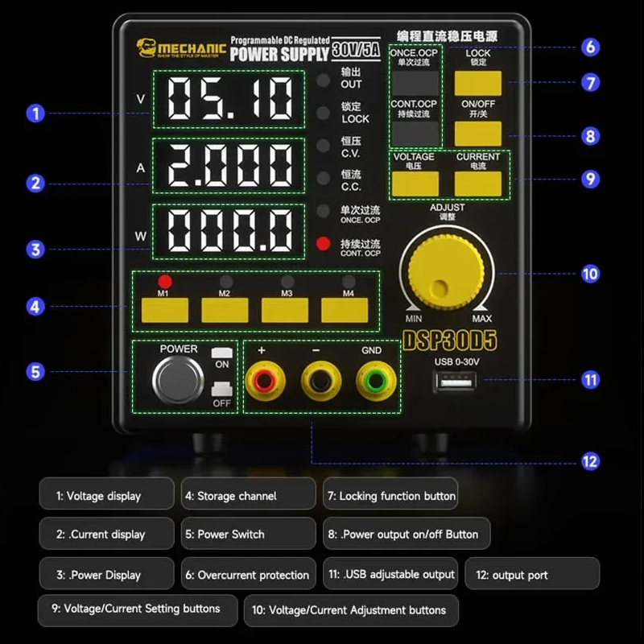Select the M2 memory channel button
Screen dimensions: 644x644
(x=225, y=310)
